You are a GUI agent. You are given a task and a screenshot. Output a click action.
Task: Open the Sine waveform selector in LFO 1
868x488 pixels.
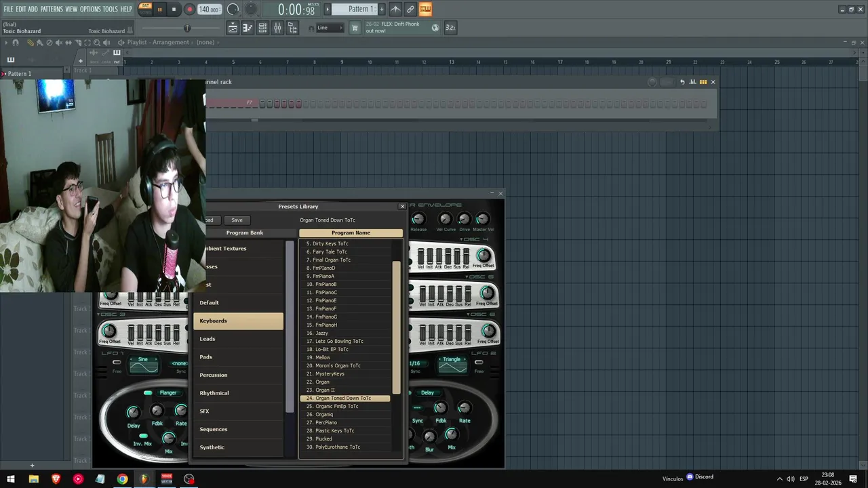coord(143,360)
